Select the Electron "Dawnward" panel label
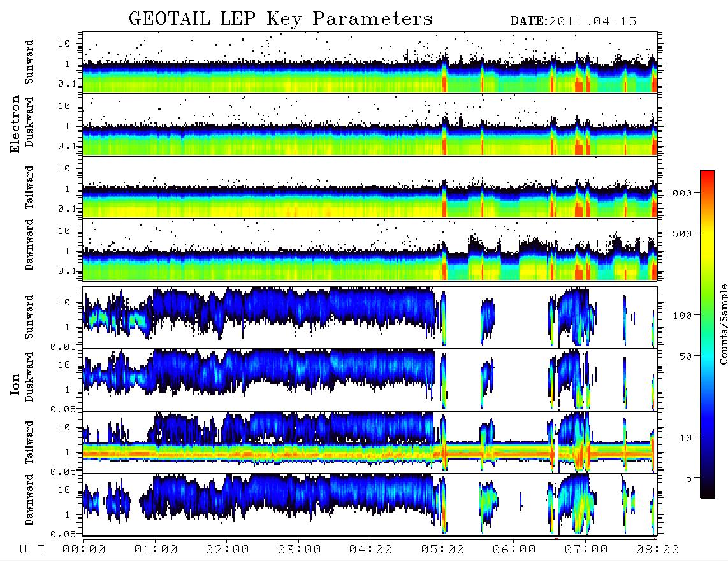Viewport: 728px width, 561px height. click(x=29, y=245)
